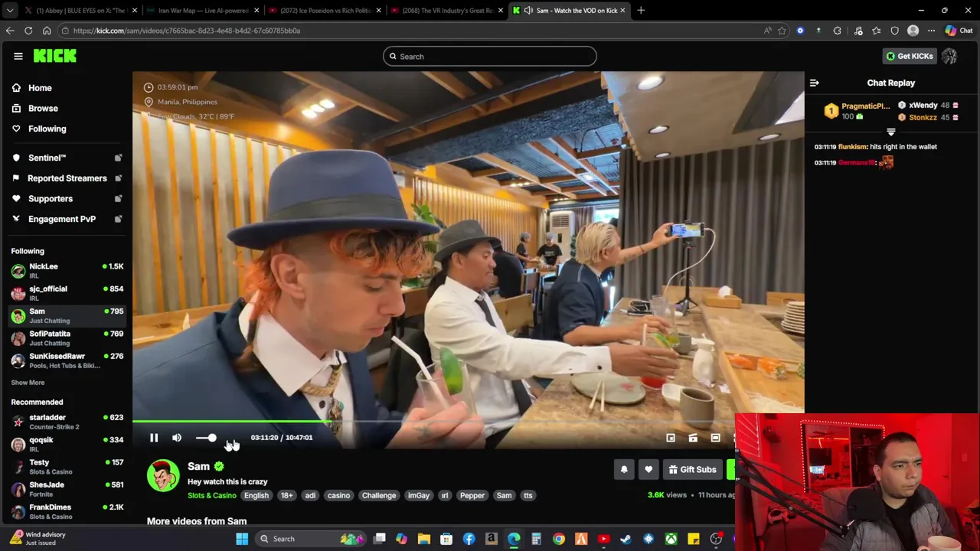Switch to Ice Poseidon vs Rich Politic tab
This screenshot has height=551, width=980.
pyautogui.click(x=325, y=11)
